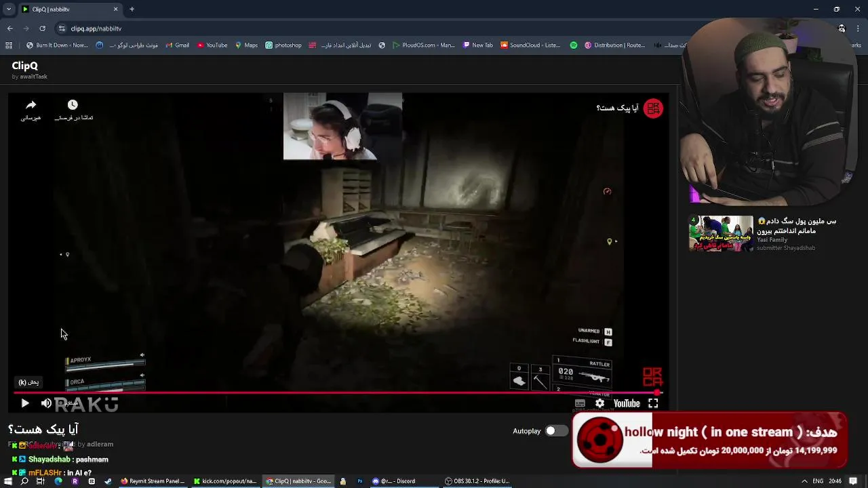Toggle subtitles in the video player
The image size is (868, 488).
coord(580,403)
